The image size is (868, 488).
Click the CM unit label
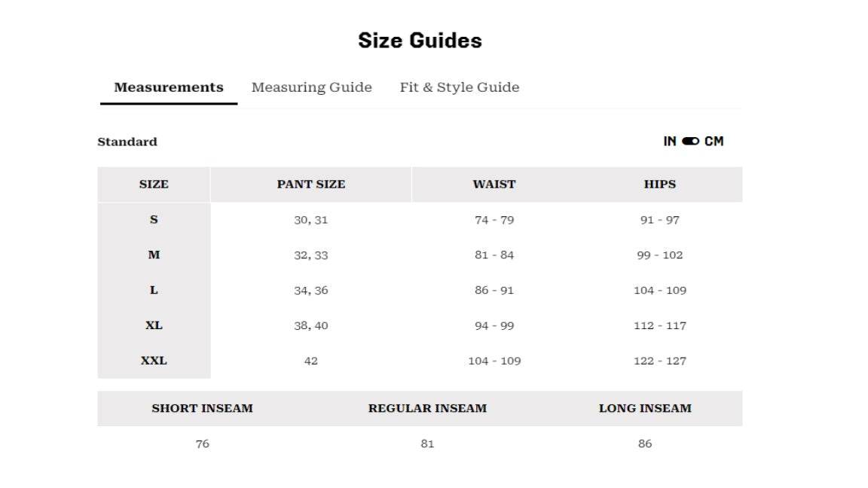tap(714, 141)
